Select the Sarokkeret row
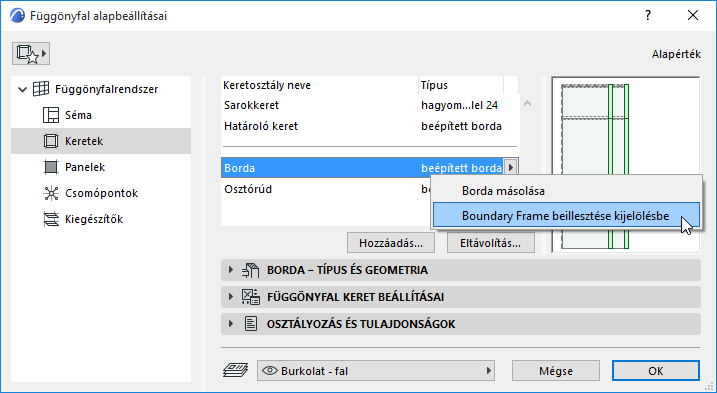Screen dimensions: 717x393 pyautogui.click(x=370, y=105)
